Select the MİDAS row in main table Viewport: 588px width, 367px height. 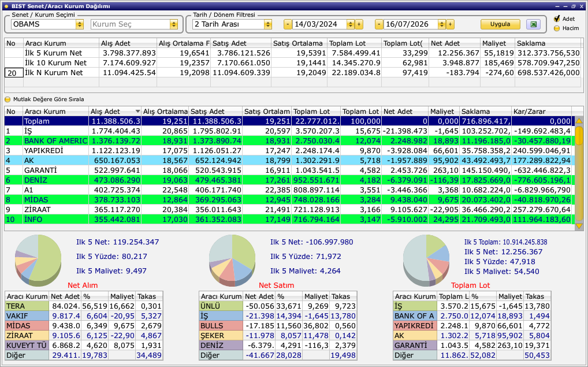[x=289, y=199]
